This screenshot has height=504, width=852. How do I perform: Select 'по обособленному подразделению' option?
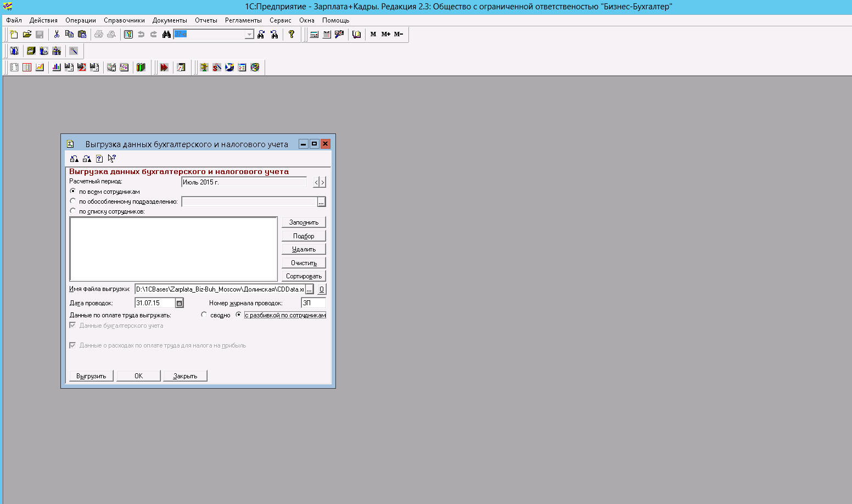(x=73, y=201)
